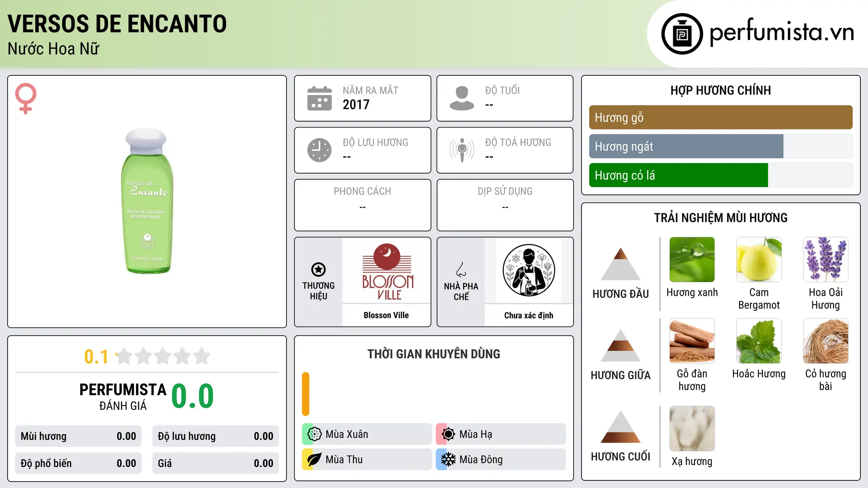The image size is (868, 488).
Task: Click the Hương cỏ lá accord bar
Action: tap(721, 175)
